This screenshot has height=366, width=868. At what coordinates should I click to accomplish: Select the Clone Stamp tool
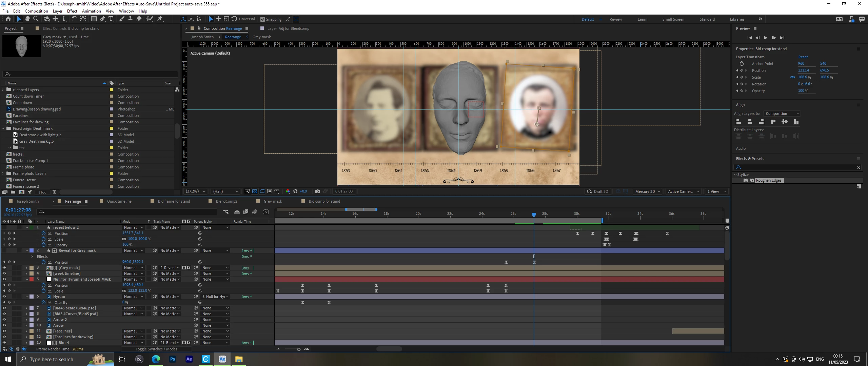[x=130, y=19]
